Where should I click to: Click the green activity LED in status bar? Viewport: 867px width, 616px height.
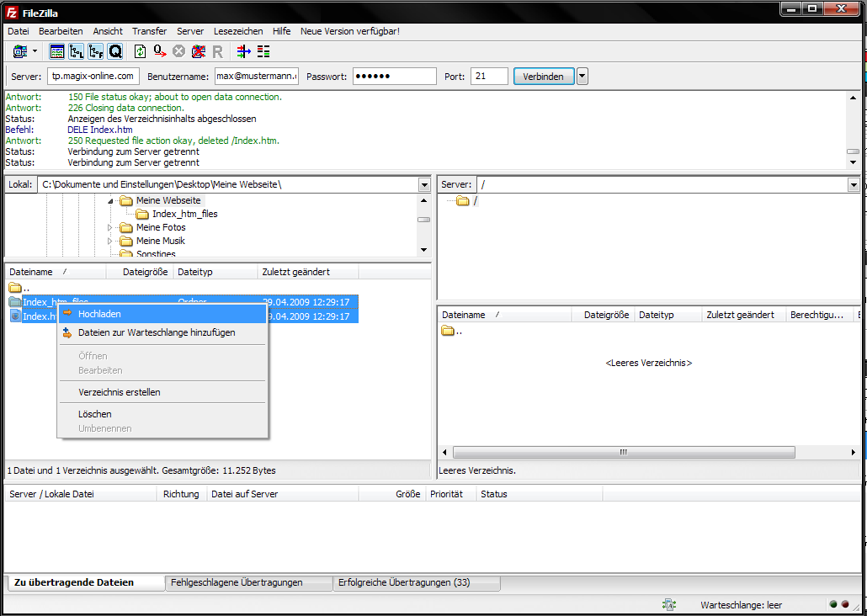click(x=833, y=604)
